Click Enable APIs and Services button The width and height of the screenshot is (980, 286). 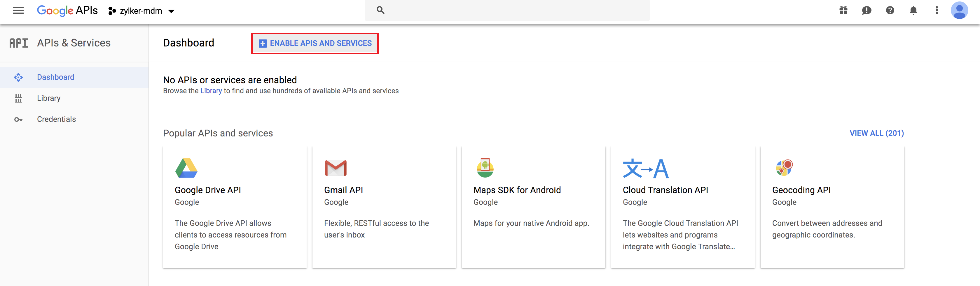click(315, 44)
